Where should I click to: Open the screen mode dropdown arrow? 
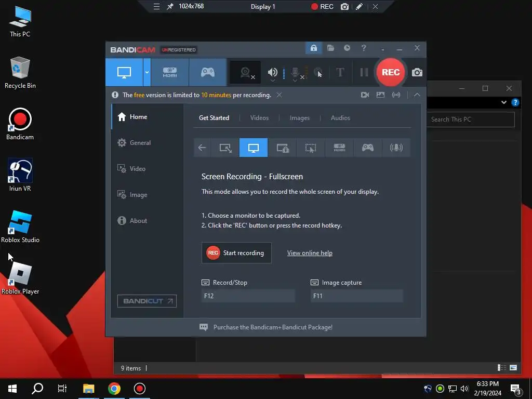pyautogui.click(x=147, y=72)
